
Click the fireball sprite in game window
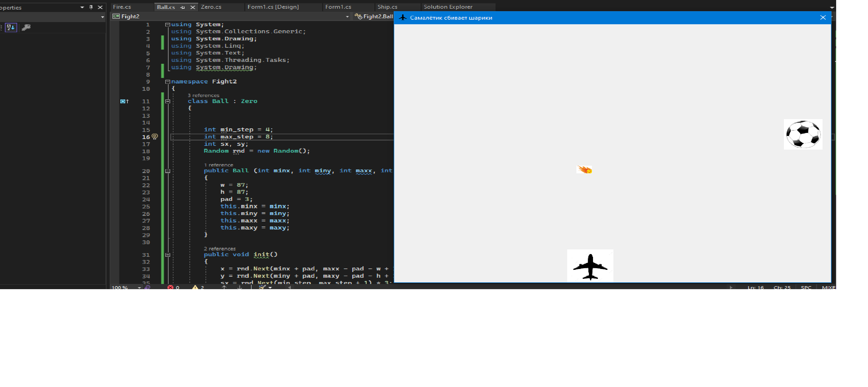(x=584, y=169)
